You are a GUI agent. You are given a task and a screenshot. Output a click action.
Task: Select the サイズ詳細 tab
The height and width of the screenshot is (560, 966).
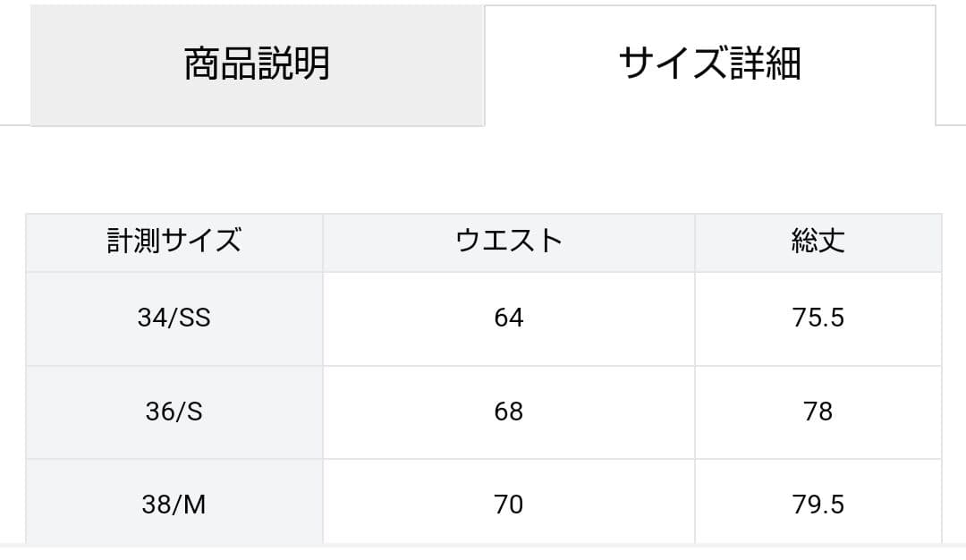click(x=709, y=64)
